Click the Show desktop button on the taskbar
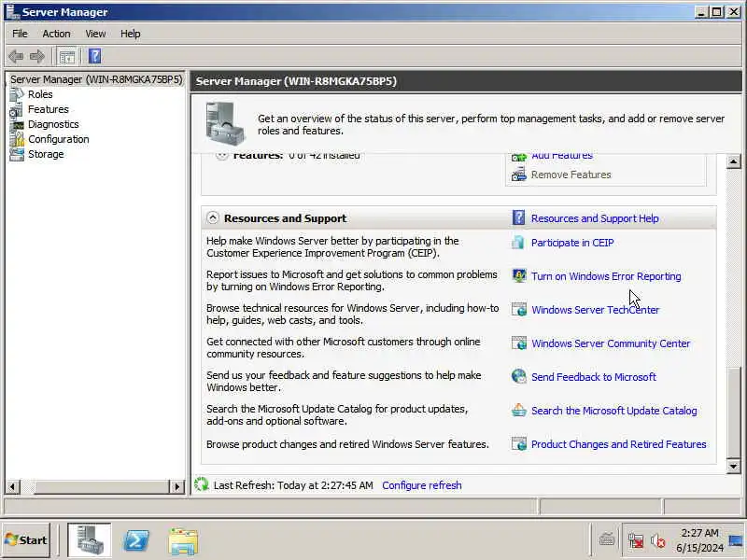Image resolution: width=747 pixels, height=560 pixels. click(737, 540)
